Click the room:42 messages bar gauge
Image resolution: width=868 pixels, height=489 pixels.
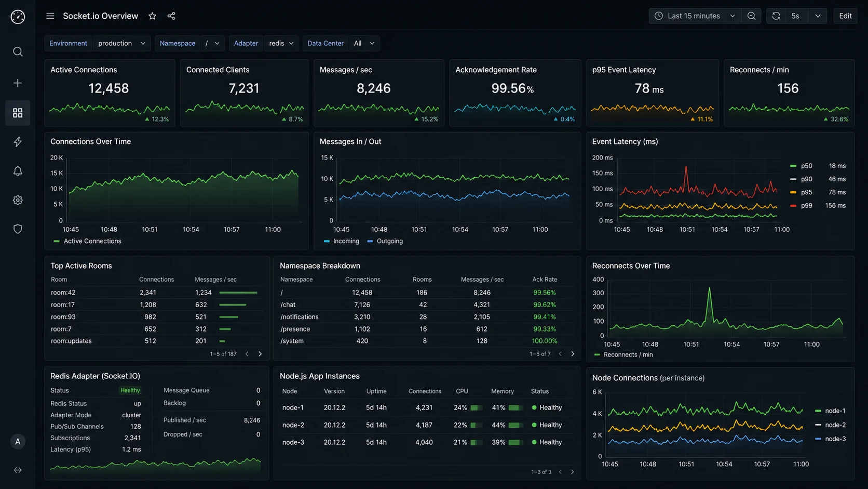[x=238, y=293]
